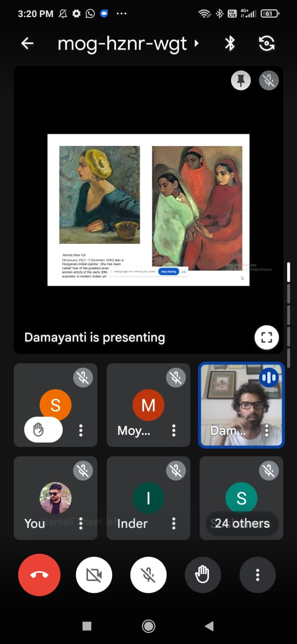297x644 pixels.
Task: Open the three-dot menu on the You tile
Action: pyautogui.click(x=81, y=523)
